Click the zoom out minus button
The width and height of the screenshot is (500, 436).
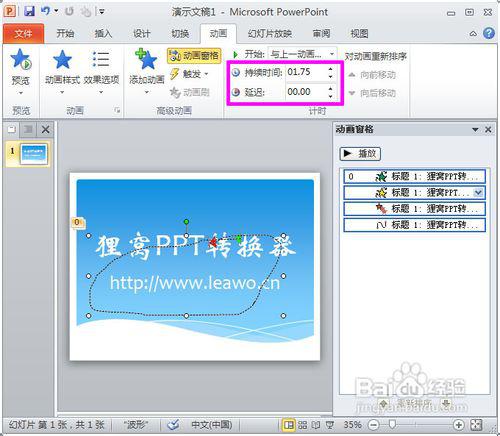(374, 425)
